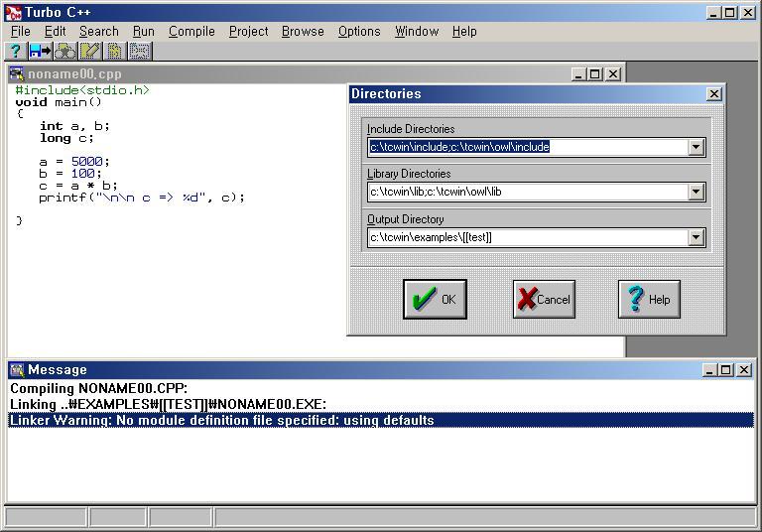Click the dotted box with arrows toolbar icon

(x=140, y=51)
